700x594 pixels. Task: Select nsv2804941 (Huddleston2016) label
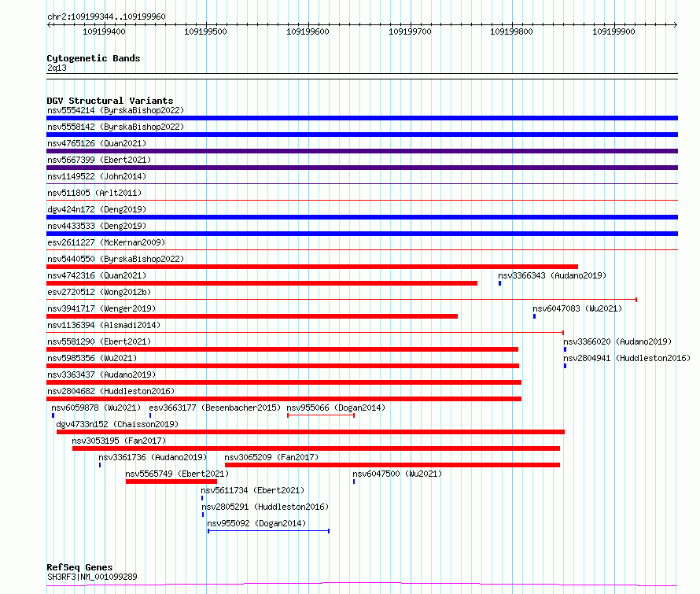(x=627, y=358)
